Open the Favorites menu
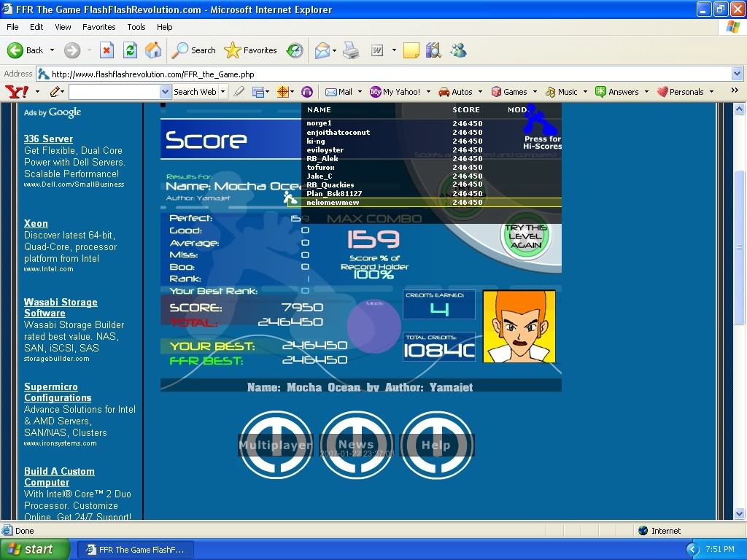Screen dimensions: 747x560 pos(98,27)
